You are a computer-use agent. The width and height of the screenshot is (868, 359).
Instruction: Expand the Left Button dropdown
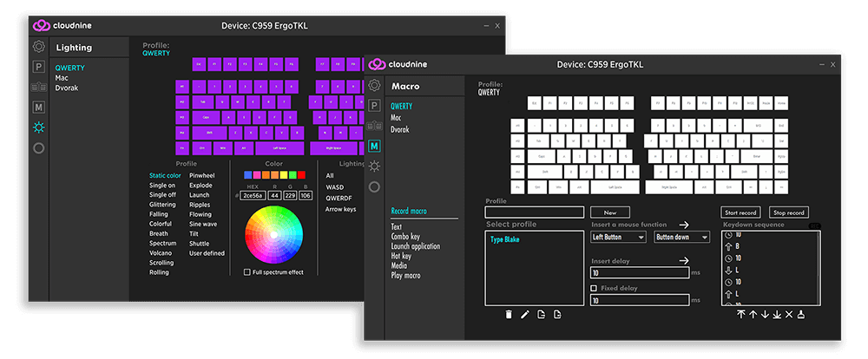pos(618,237)
